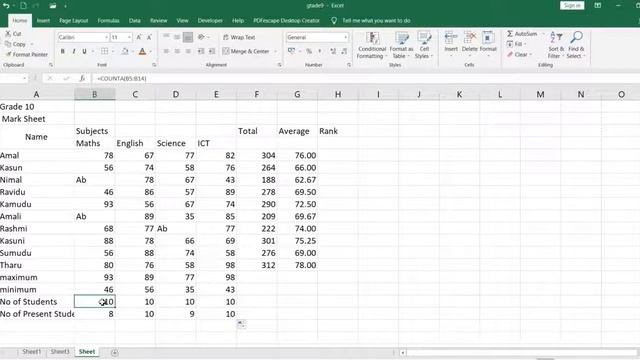The height and width of the screenshot is (360, 640).
Task: Apply the Fill Color paint bucket
Action: click(125, 51)
